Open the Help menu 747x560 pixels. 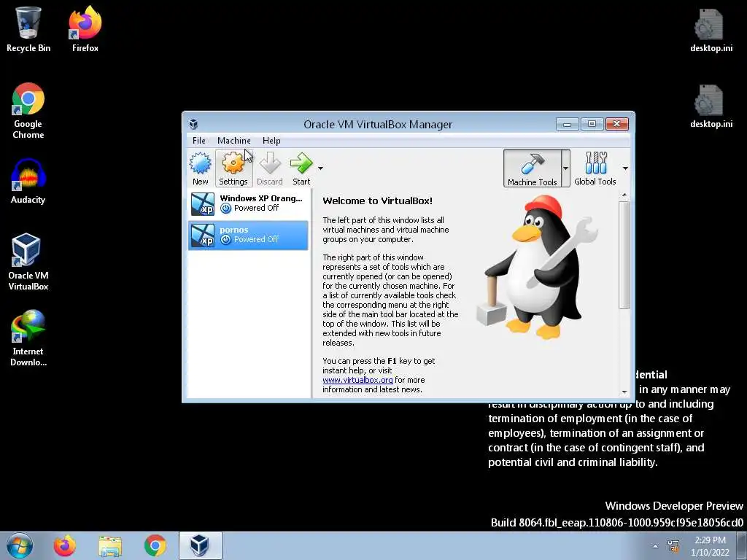click(x=271, y=141)
